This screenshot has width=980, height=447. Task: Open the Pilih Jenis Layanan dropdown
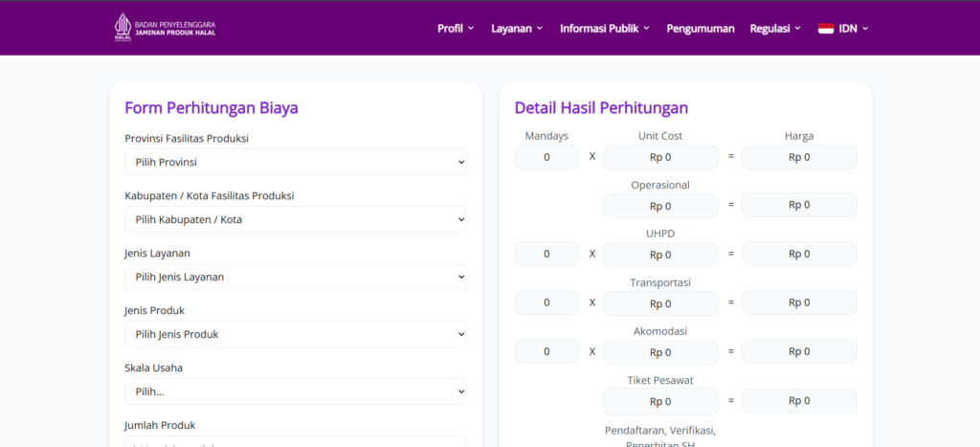(296, 277)
